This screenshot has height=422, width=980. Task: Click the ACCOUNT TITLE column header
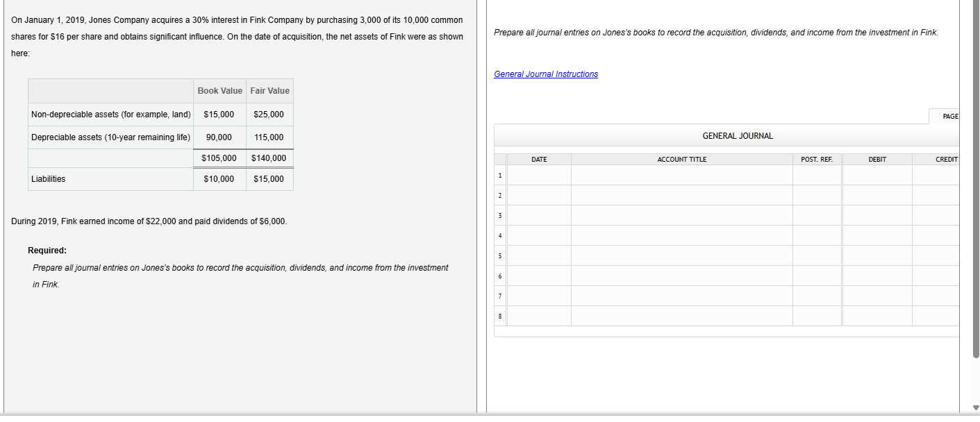[x=681, y=160]
